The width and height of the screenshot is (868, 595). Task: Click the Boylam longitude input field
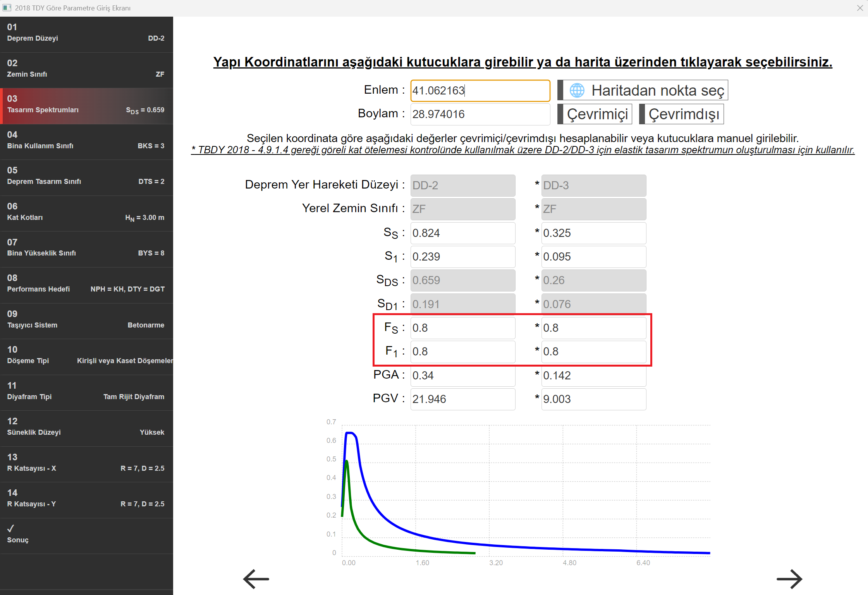click(480, 114)
